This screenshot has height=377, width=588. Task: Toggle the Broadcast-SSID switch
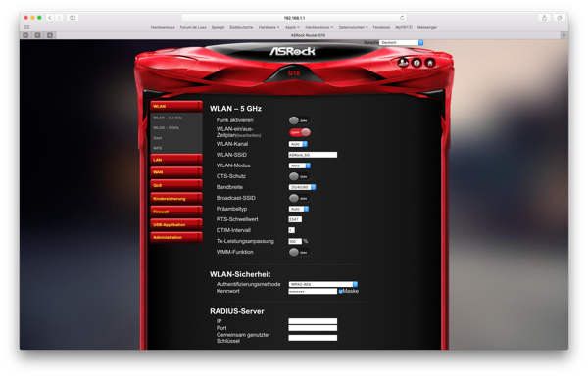point(299,198)
